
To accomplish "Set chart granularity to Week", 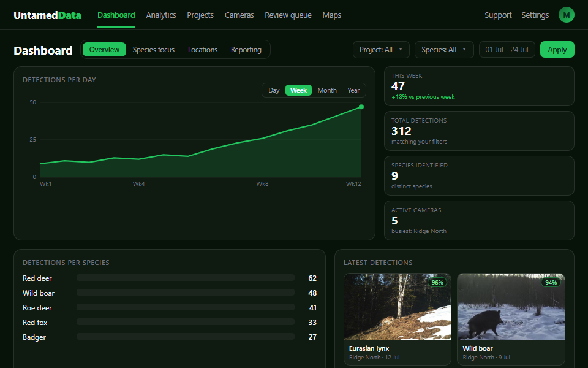I will pyautogui.click(x=298, y=90).
